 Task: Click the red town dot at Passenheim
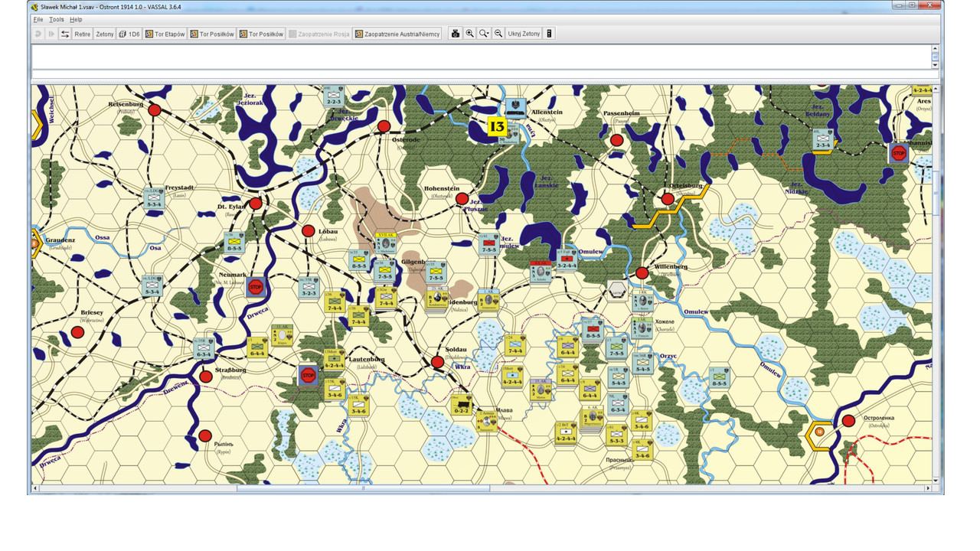coord(616,140)
